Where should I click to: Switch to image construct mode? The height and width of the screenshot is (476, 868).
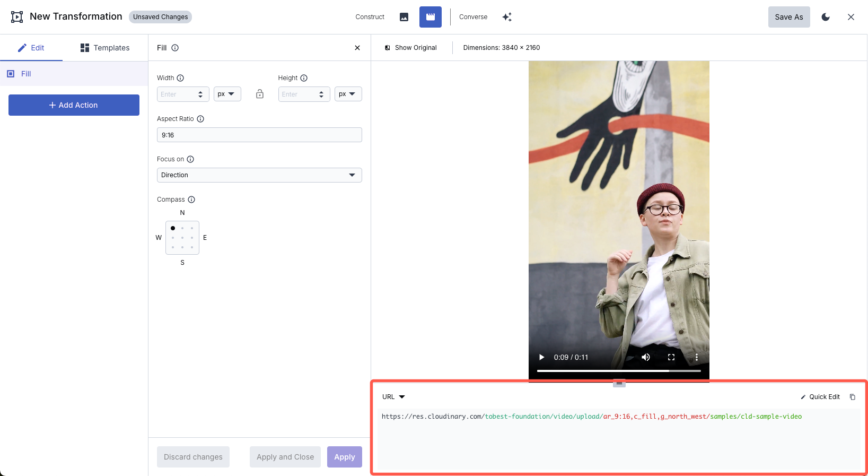tap(404, 17)
